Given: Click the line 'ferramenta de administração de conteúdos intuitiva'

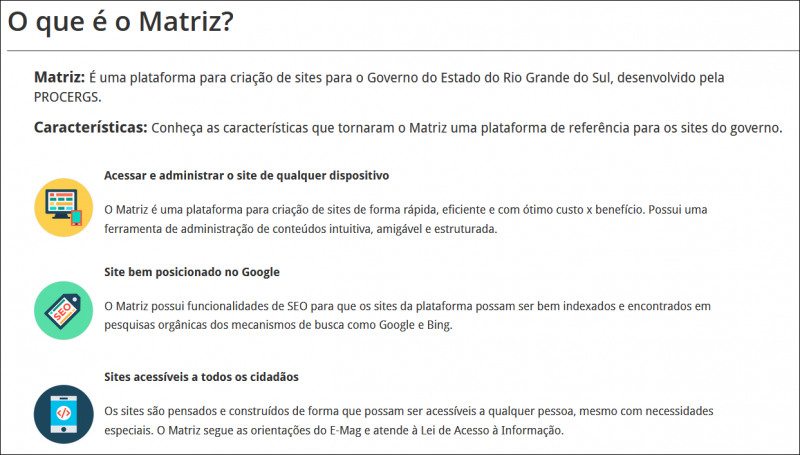Looking at the screenshot, I should (301, 229).
